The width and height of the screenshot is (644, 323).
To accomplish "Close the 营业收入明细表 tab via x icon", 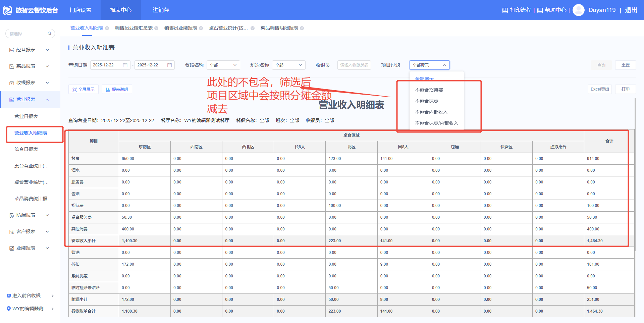I will pos(107,28).
